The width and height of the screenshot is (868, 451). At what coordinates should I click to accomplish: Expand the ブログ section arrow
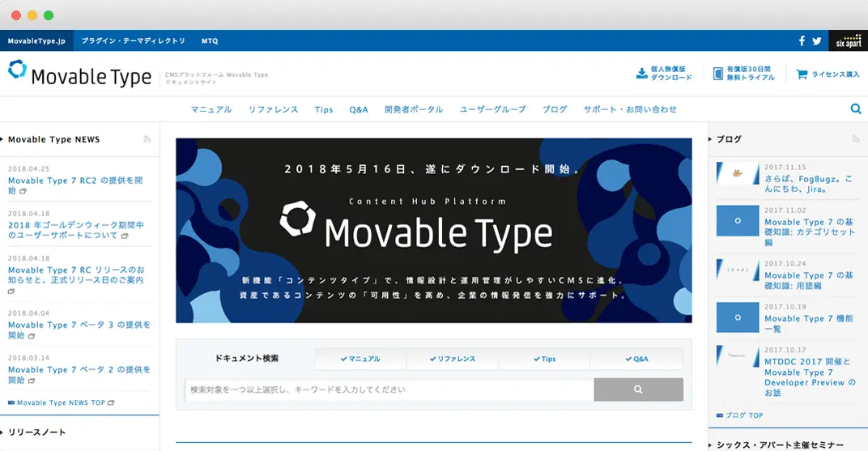[x=710, y=139]
